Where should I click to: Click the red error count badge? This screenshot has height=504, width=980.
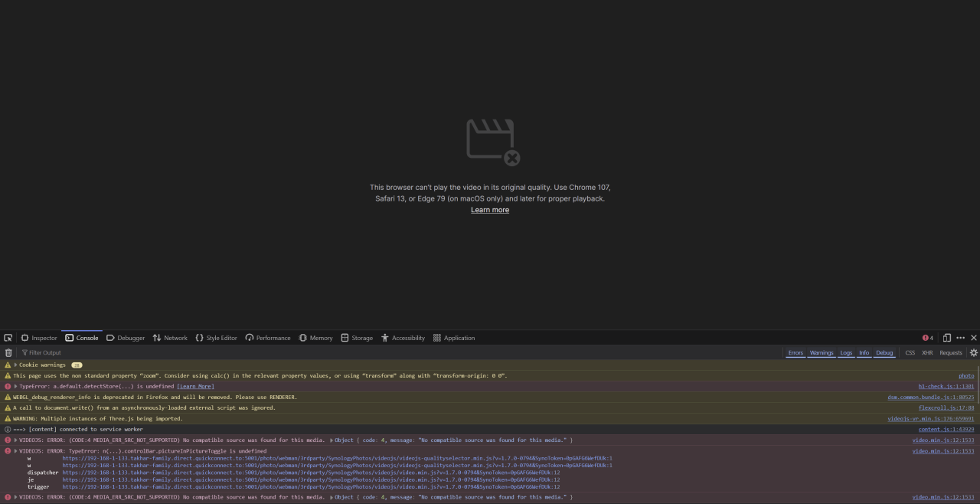pos(927,338)
